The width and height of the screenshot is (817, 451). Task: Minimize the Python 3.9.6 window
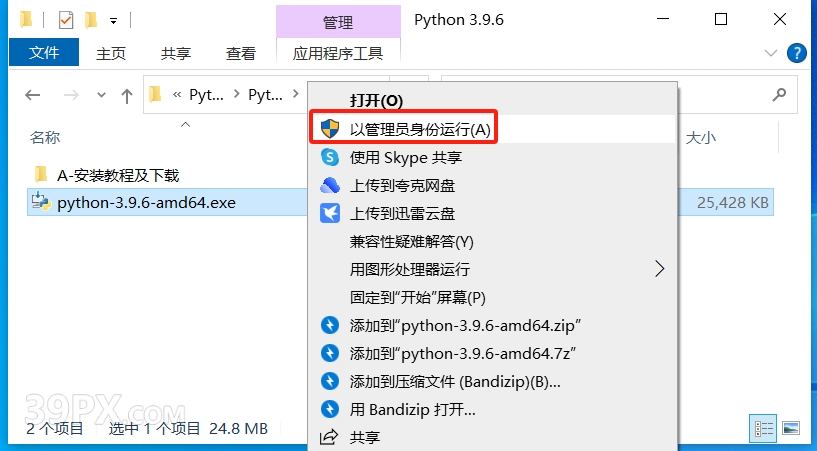pos(663,19)
